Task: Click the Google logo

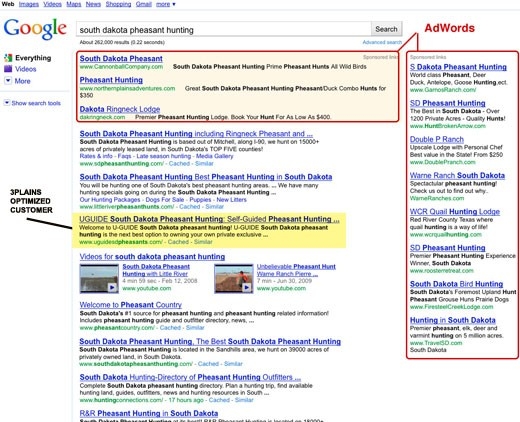Action: point(35,29)
